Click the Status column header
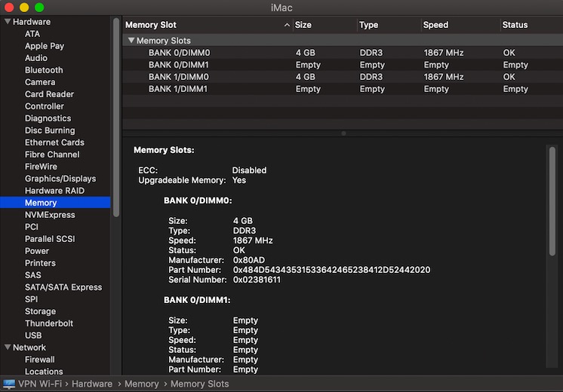 click(x=515, y=25)
